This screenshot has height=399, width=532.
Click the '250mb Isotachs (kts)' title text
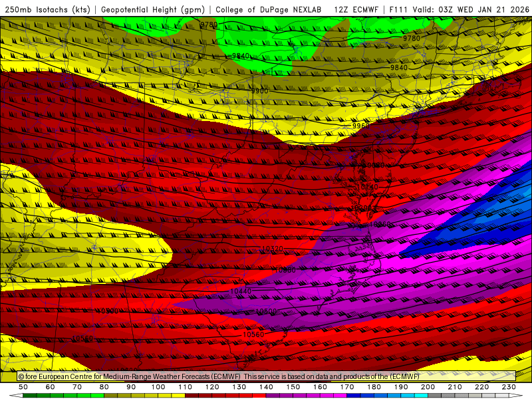(x=47, y=9)
